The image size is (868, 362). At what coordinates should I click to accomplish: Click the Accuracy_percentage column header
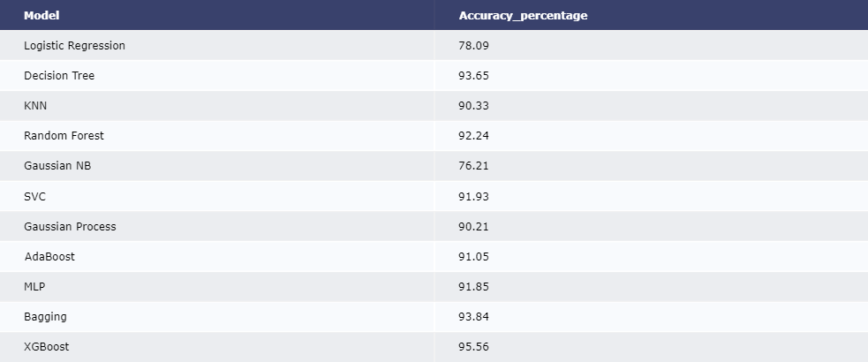pos(523,16)
